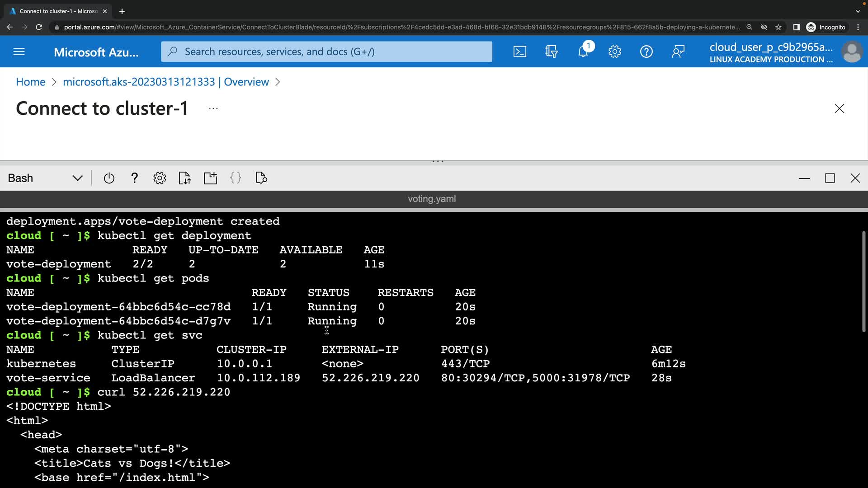Open ellipsis menu beside Connect to cluster-1
This screenshot has height=488, width=868.
coord(213,108)
